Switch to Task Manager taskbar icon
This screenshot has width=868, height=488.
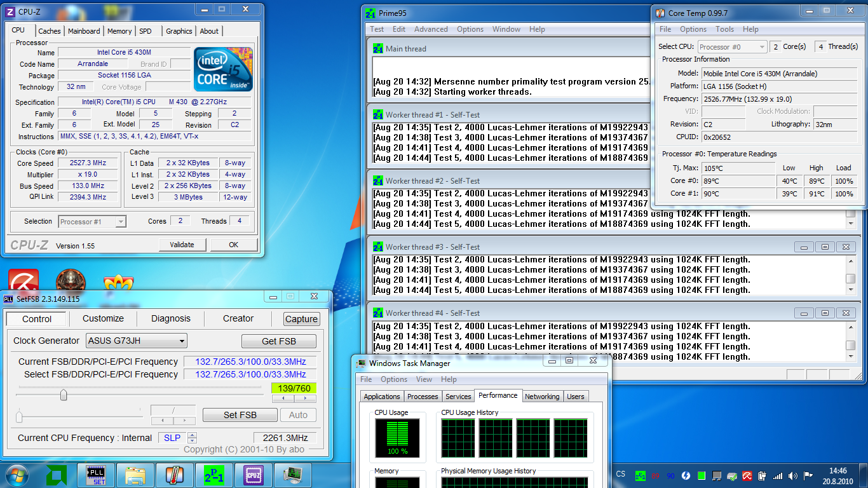click(293, 475)
